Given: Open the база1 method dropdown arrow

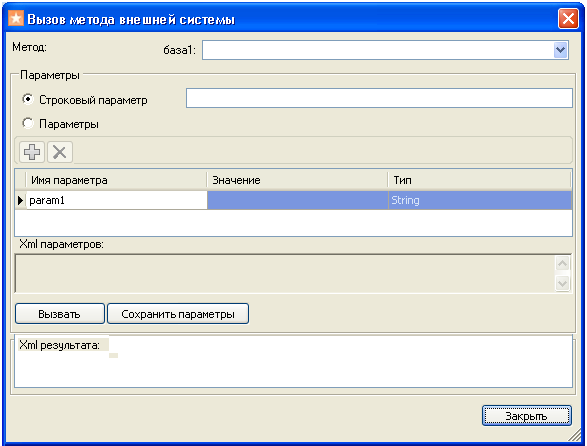Looking at the screenshot, I should (x=560, y=50).
